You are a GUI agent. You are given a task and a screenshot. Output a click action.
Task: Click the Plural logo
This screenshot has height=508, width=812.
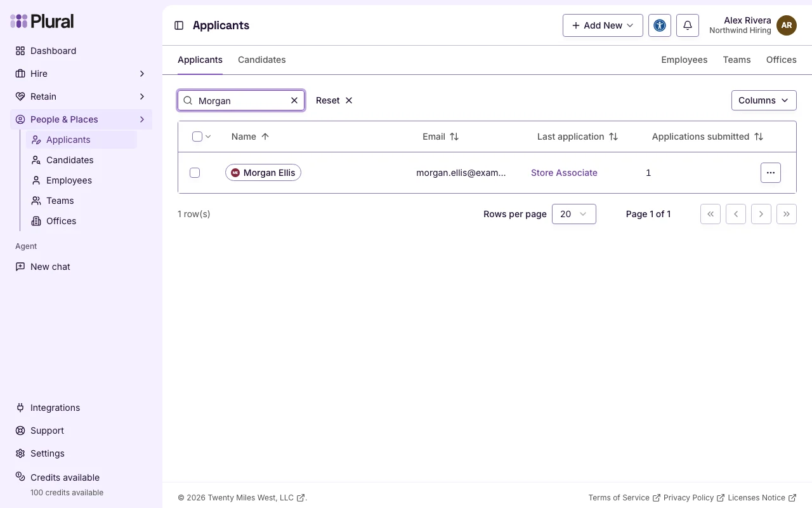(42, 21)
